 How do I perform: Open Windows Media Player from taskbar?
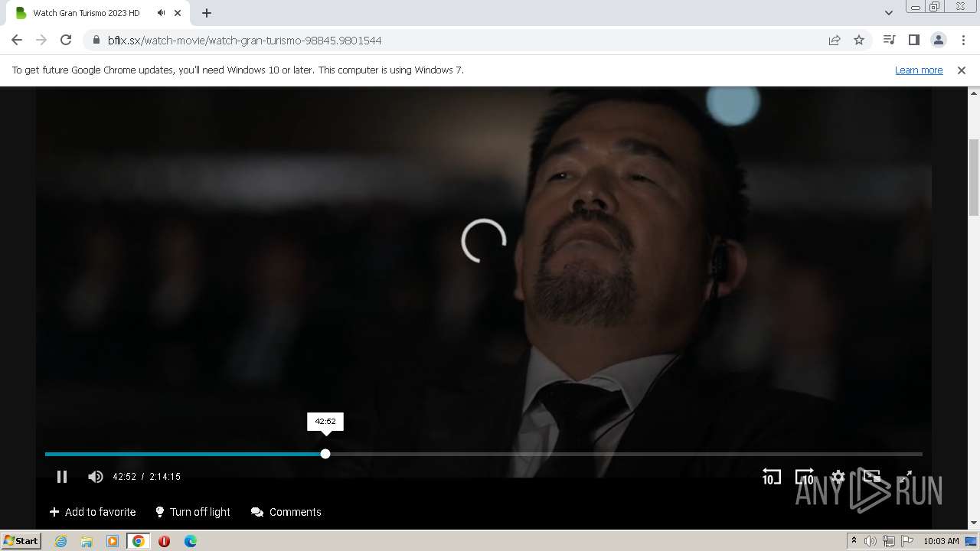113,541
